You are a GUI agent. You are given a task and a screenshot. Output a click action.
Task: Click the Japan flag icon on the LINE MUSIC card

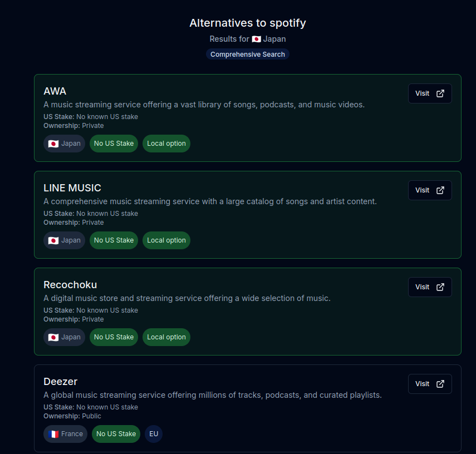pyautogui.click(x=53, y=240)
